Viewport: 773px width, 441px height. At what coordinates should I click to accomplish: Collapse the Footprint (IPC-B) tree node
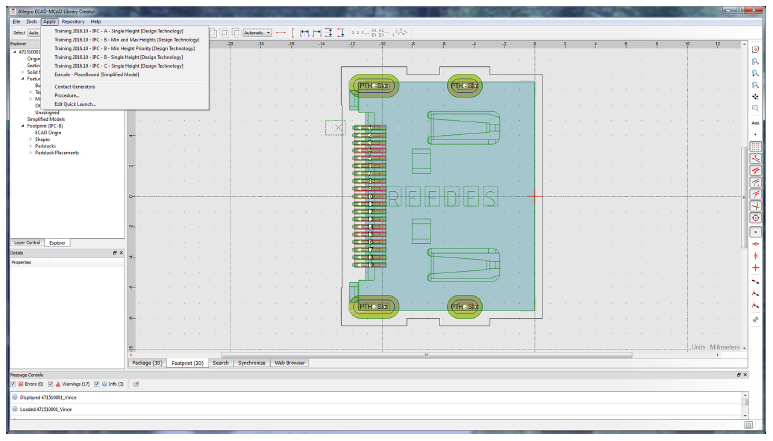coord(23,126)
